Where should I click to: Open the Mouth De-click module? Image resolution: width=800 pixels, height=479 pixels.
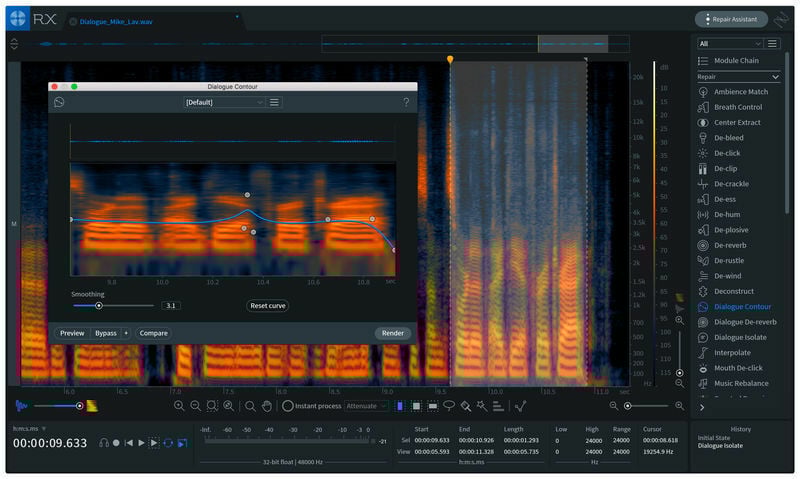tap(730, 368)
